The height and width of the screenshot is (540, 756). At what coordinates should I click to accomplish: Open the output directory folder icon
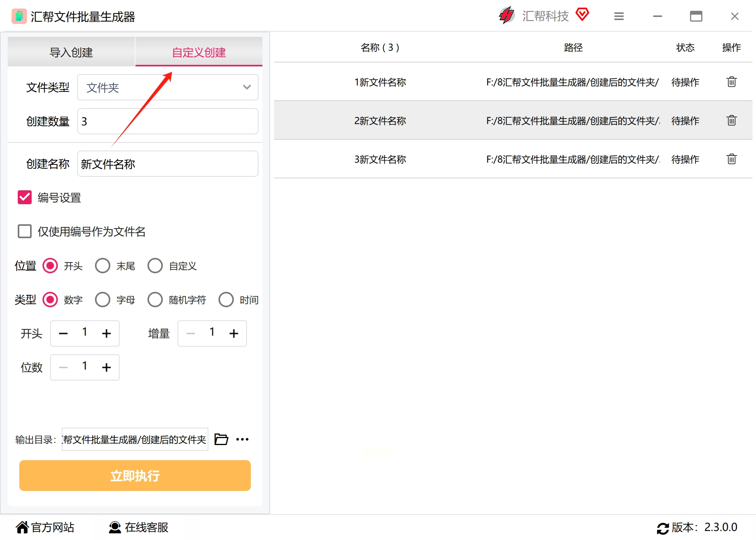(x=221, y=439)
